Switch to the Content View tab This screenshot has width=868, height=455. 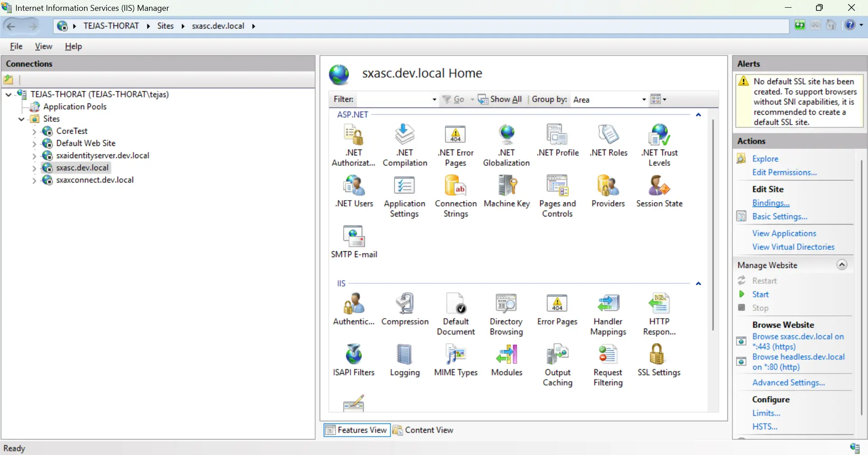point(423,430)
